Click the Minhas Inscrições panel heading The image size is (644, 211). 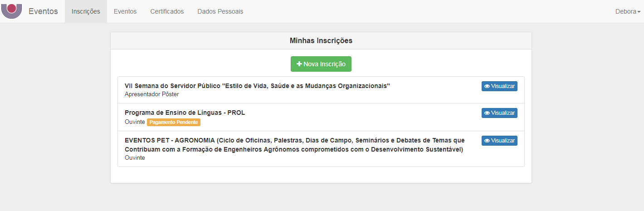[321, 41]
